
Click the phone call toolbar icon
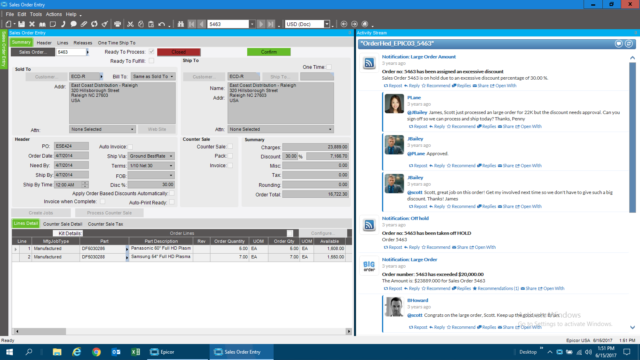click(x=63, y=24)
